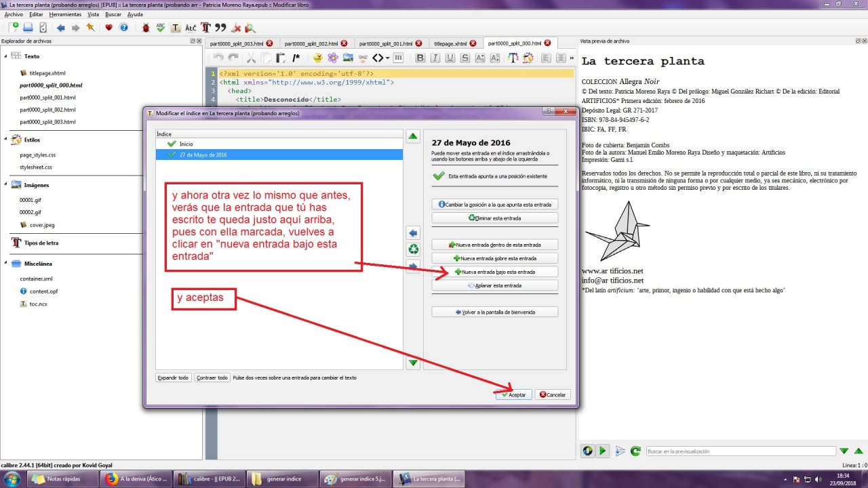Click the Underline U formatting icon

[x=450, y=58]
